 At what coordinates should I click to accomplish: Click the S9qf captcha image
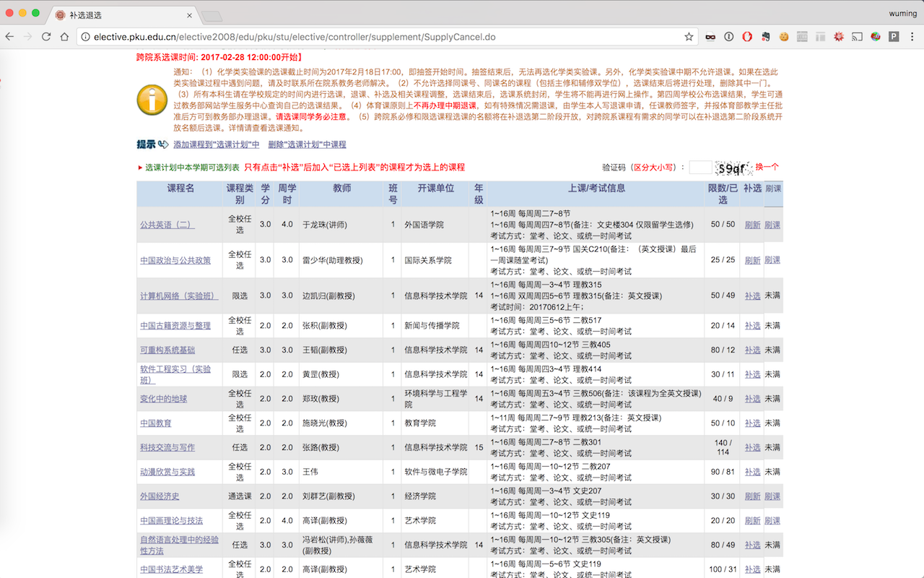click(733, 168)
